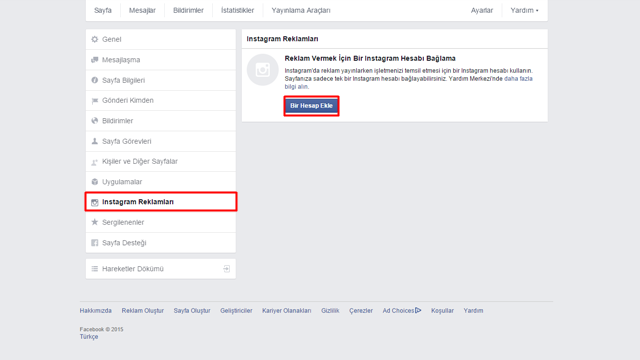Go to the Bildirimler tab in the top bar
The height and width of the screenshot is (360, 640).
[x=188, y=10]
